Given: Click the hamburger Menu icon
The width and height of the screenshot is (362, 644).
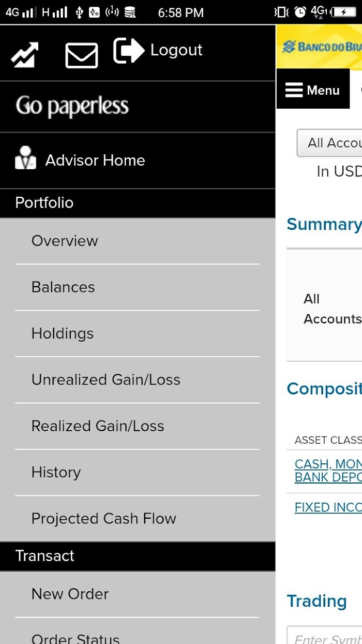Looking at the screenshot, I should point(294,90).
